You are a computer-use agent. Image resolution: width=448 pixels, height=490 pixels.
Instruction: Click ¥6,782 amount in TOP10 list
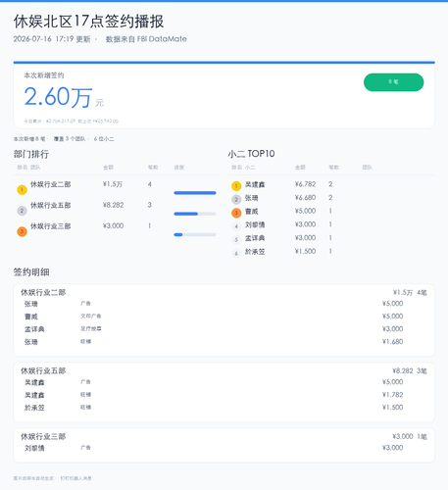coord(305,184)
